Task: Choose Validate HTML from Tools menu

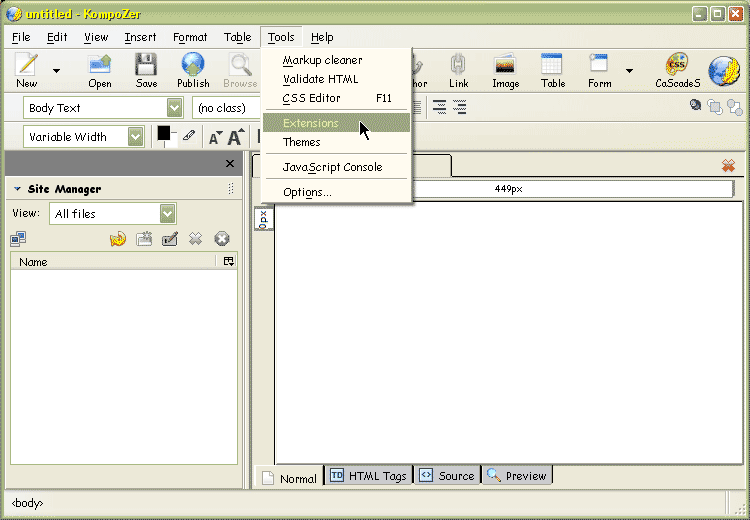Action: click(x=336, y=79)
